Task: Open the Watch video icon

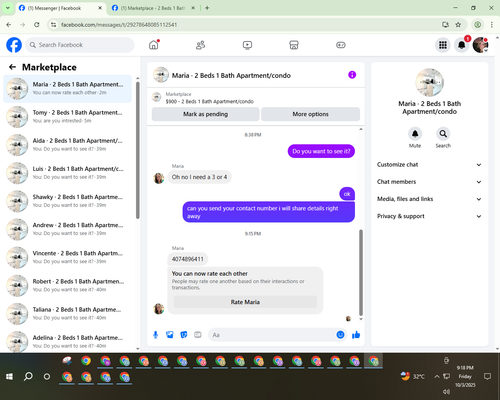Action: click(x=247, y=45)
